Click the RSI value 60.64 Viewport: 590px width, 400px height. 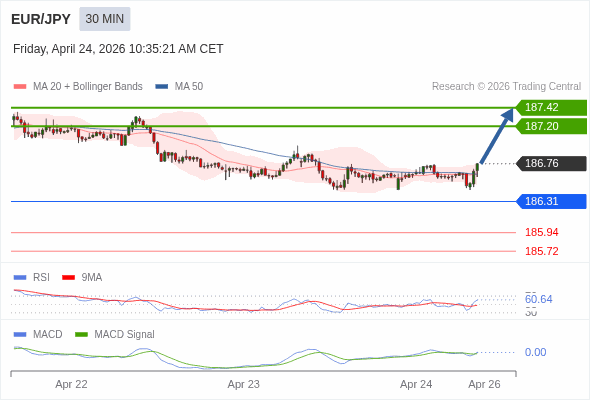(538, 299)
